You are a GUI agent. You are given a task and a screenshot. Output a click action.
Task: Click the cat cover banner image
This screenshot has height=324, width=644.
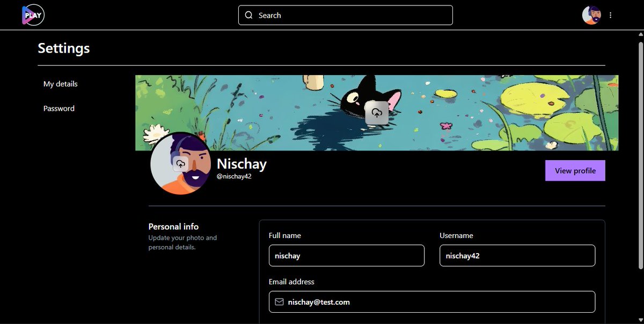click(377, 113)
